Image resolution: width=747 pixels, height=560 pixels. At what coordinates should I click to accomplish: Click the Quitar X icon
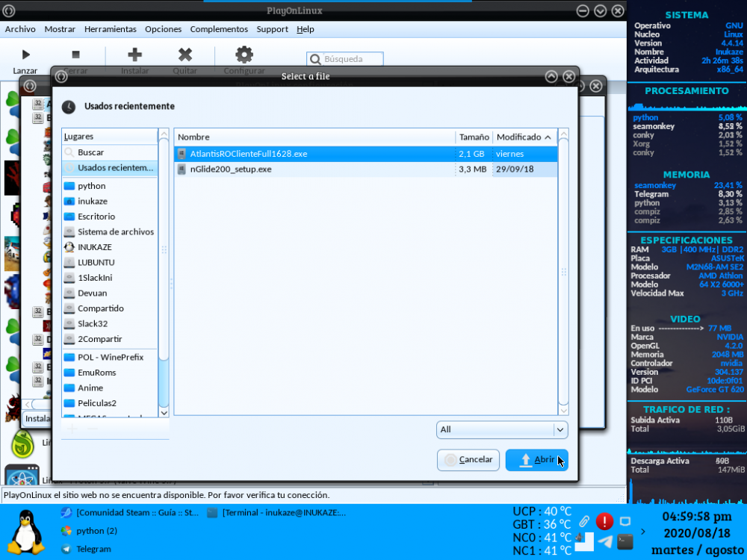tap(185, 55)
